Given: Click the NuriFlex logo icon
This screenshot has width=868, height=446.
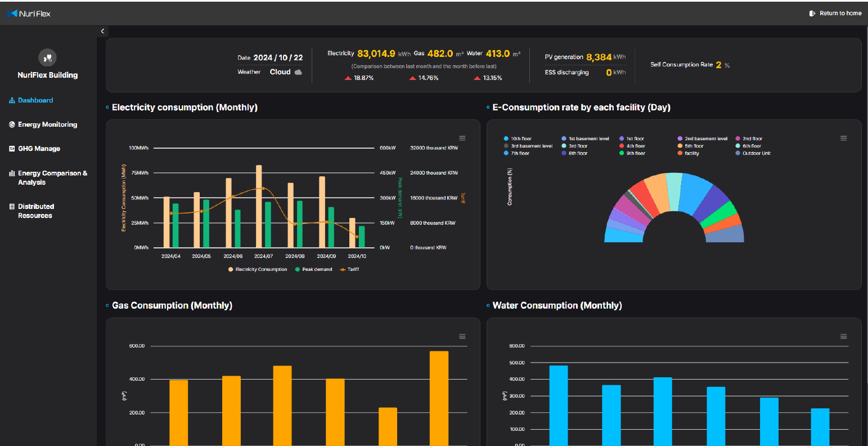Looking at the screenshot, I should [x=12, y=13].
